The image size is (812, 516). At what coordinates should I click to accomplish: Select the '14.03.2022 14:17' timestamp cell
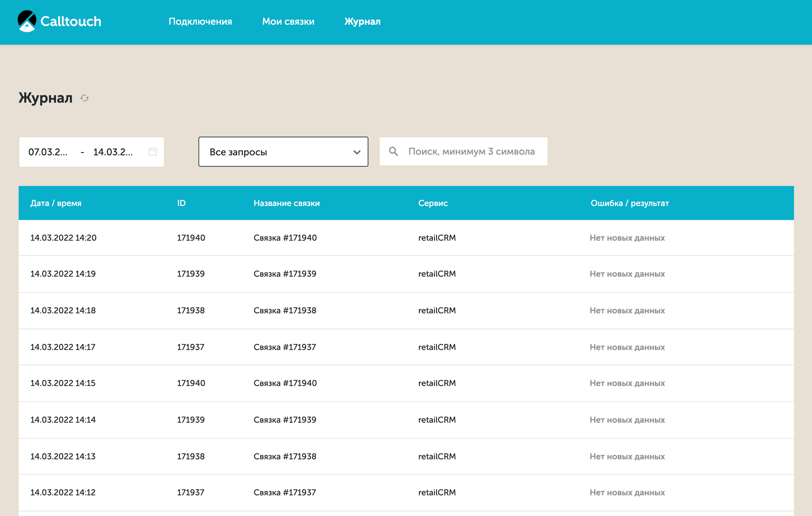click(x=63, y=347)
